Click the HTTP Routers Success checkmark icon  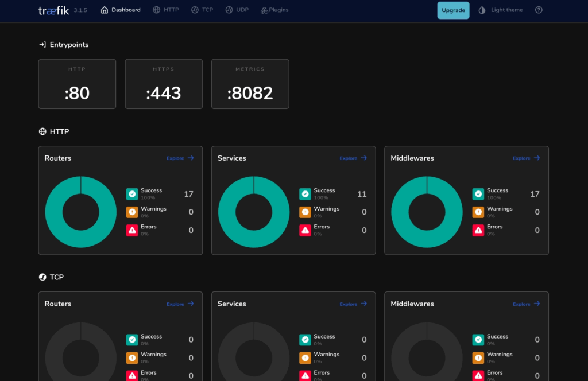[x=132, y=194]
